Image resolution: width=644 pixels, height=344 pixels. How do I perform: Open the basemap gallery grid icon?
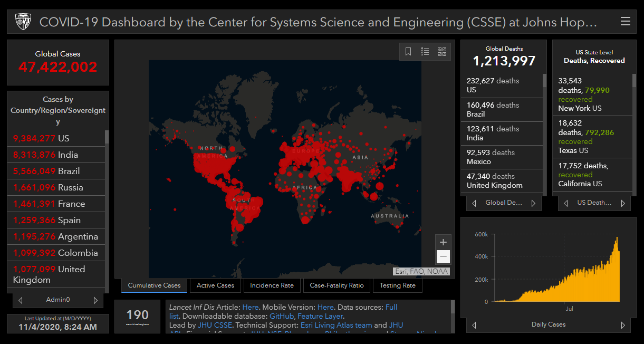pyautogui.click(x=442, y=52)
